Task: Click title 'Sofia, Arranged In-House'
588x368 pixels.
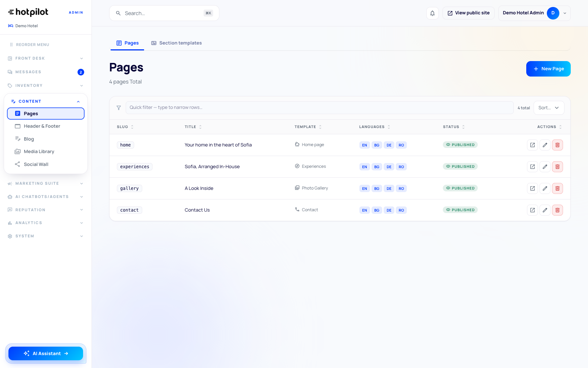Action: 212,167
